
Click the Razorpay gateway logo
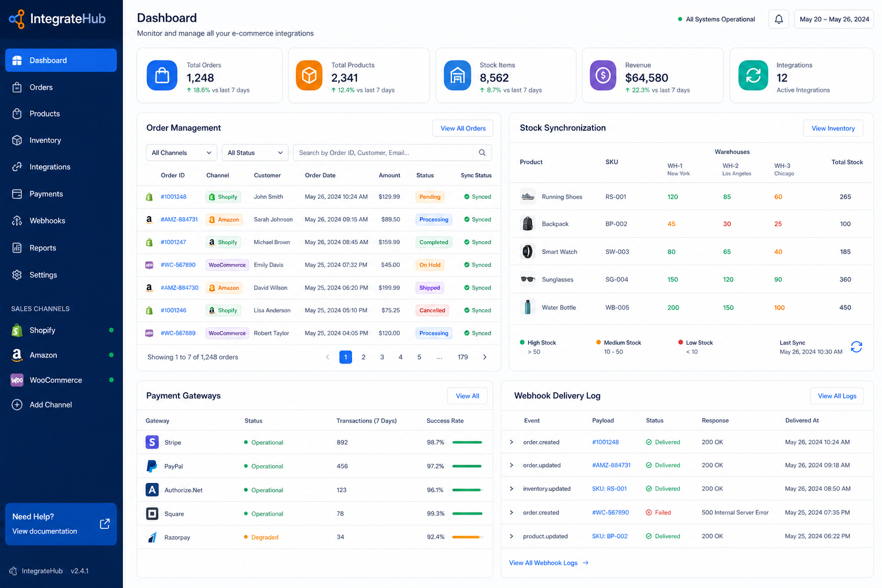(x=152, y=537)
